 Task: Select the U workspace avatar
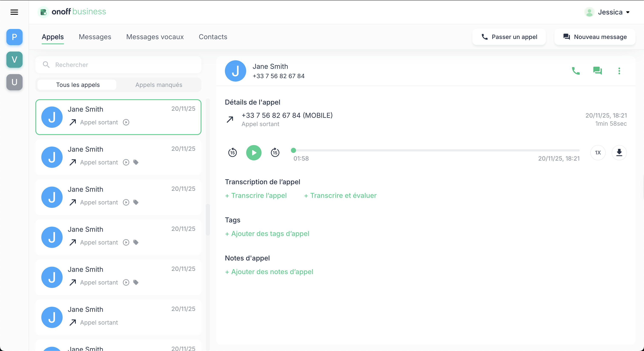click(14, 82)
